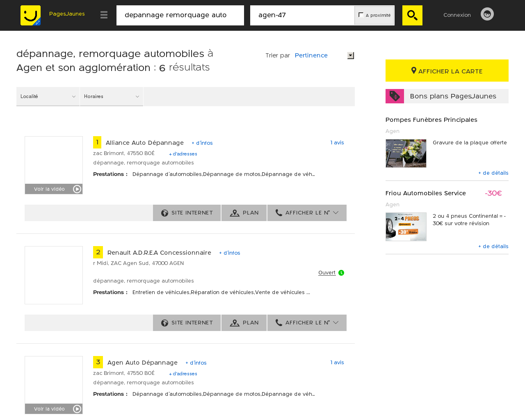Click 'Voir la vidéo' under Agen Auto Dépannage
Screen dimensions: 525x420
coord(49,409)
